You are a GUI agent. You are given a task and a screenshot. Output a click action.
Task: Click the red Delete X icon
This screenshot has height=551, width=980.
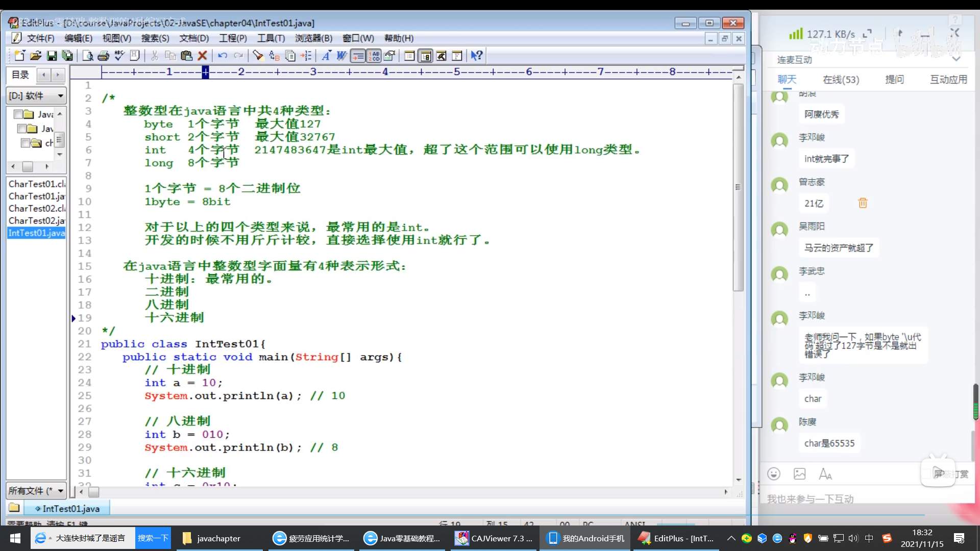point(202,56)
